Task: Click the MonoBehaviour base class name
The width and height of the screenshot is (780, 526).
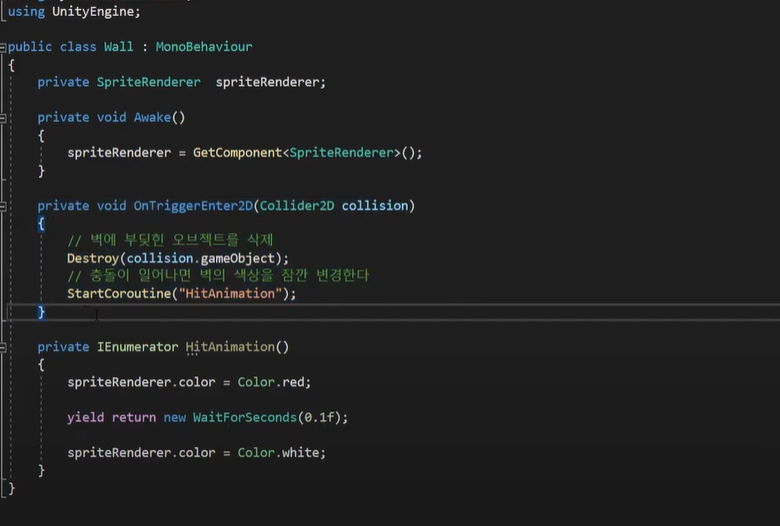Action: pyautogui.click(x=204, y=47)
